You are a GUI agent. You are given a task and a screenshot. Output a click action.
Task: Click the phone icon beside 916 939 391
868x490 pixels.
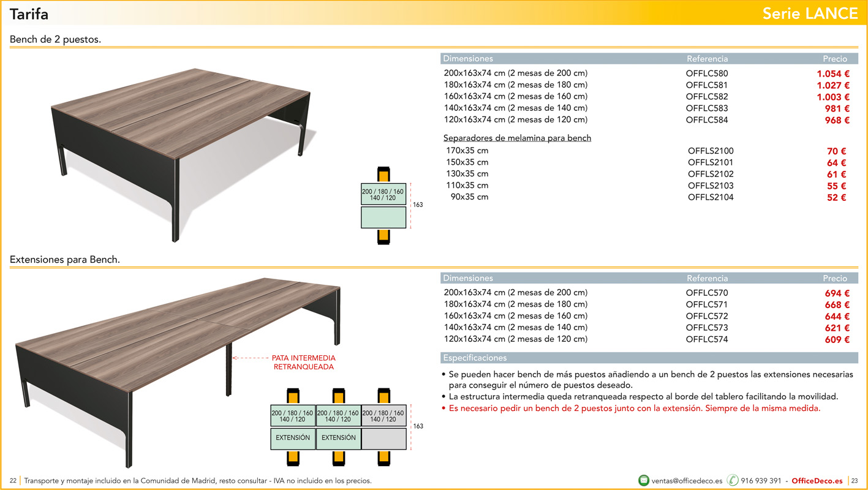click(733, 481)
